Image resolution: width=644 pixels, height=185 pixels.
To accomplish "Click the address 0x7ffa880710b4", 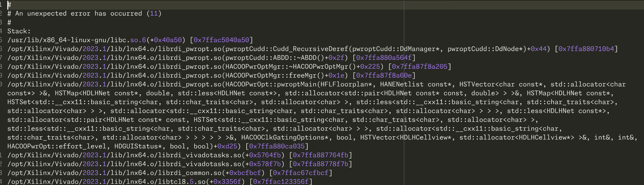I will pyautogui.click(x=586, y=49).
